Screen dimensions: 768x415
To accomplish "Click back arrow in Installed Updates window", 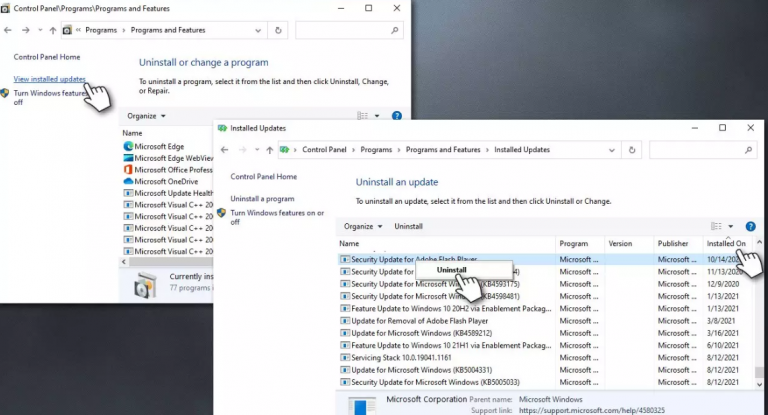I will tap(224, 150).
